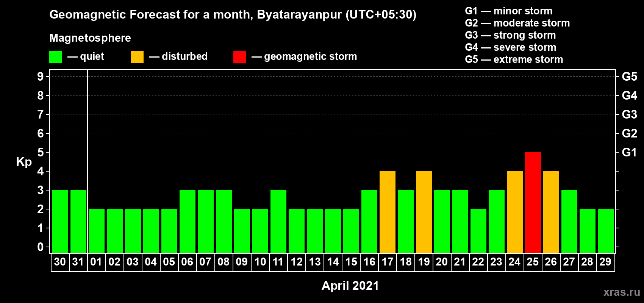Click the G2 label on right axis
Image resolution: width=644 pixels, height=303 pixels.
pyautogui.click(x=629, y=133)
